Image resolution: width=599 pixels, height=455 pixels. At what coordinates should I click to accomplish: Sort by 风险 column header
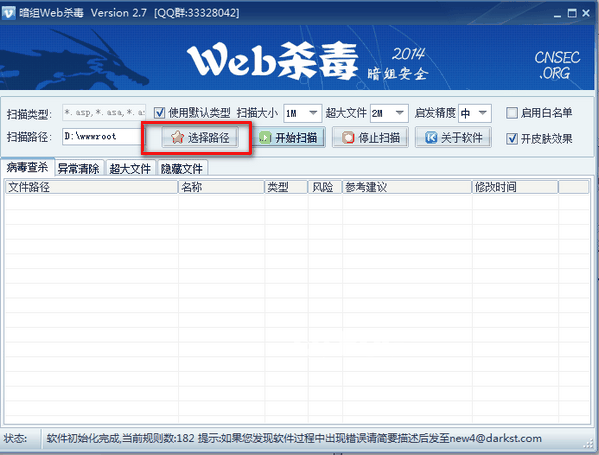[x=325, y=187]
